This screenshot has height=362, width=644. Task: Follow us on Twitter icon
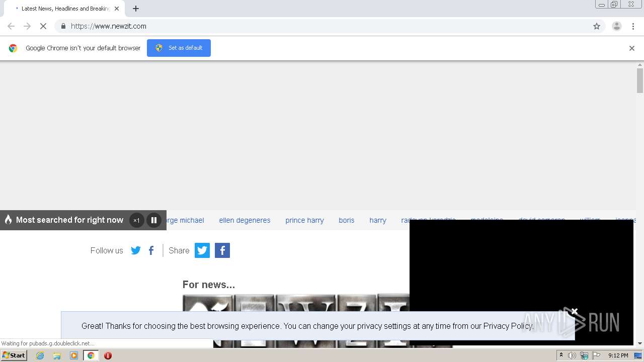point(136,250)
